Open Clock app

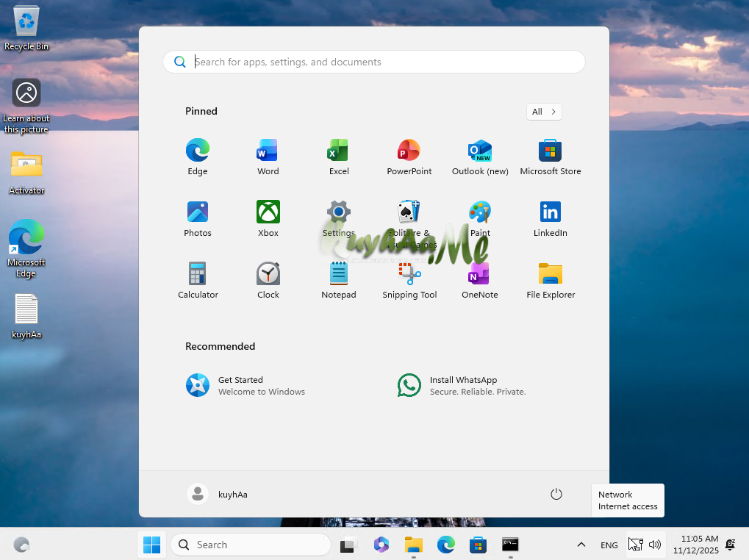click(268, 280)
